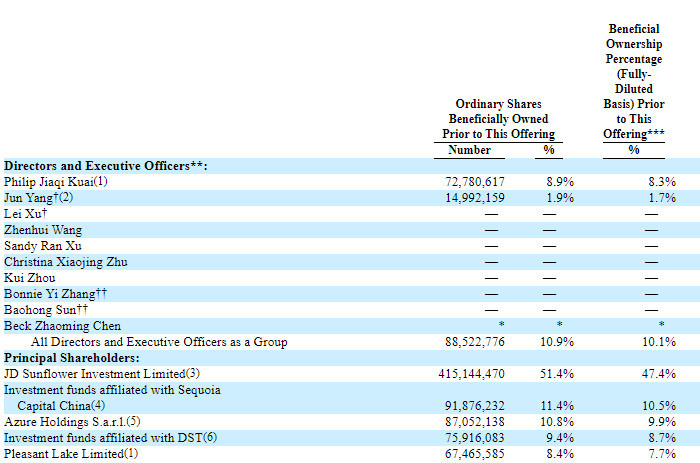The height and width of the screenshot is (463, 700).
Task: Click the name Zhenhui Wang
Action: pyautogui.click(x=43, y=230)
